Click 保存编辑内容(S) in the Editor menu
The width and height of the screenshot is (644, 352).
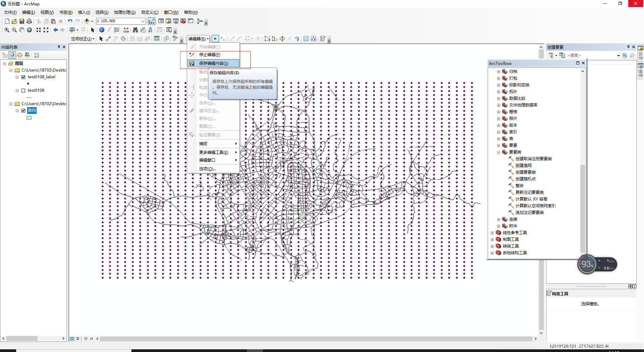coord(213,63)
